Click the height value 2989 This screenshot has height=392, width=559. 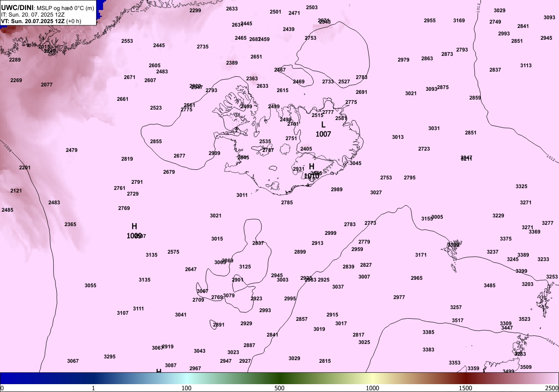(x=337, y=189)
